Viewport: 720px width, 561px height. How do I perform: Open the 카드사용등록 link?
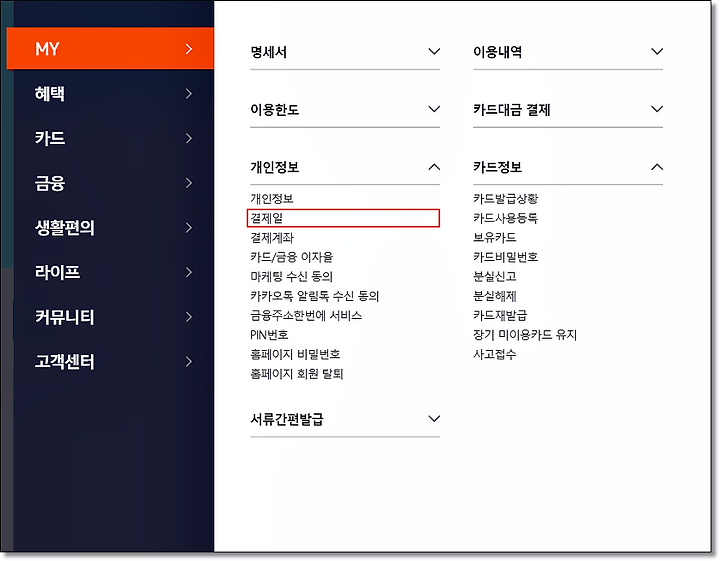click(x=506, y=218)
